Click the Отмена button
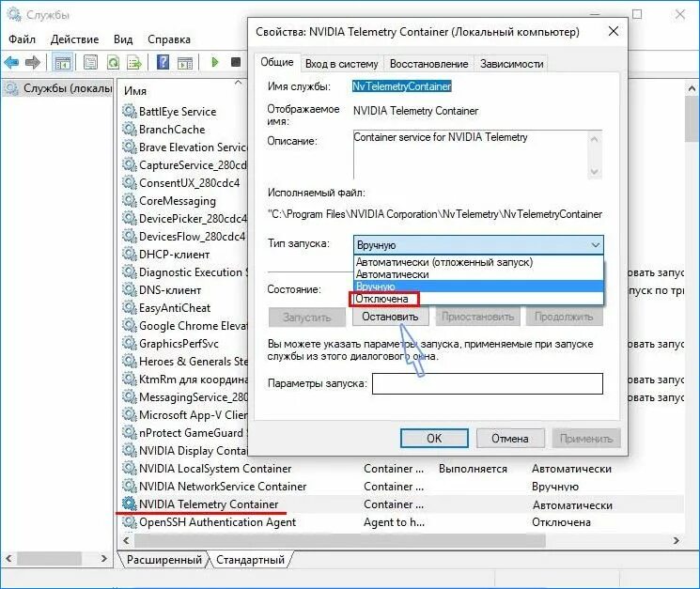Image resolution: width=700 pixels, height=589 pixels. click(x=510, y=438)
